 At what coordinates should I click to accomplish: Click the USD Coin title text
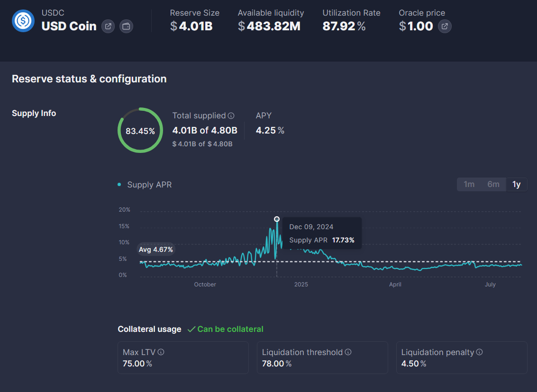(69, 26)
